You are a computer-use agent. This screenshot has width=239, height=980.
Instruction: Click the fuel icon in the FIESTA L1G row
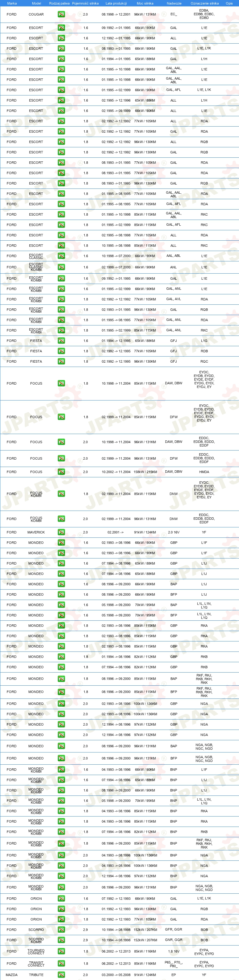(x=61, y=341)
